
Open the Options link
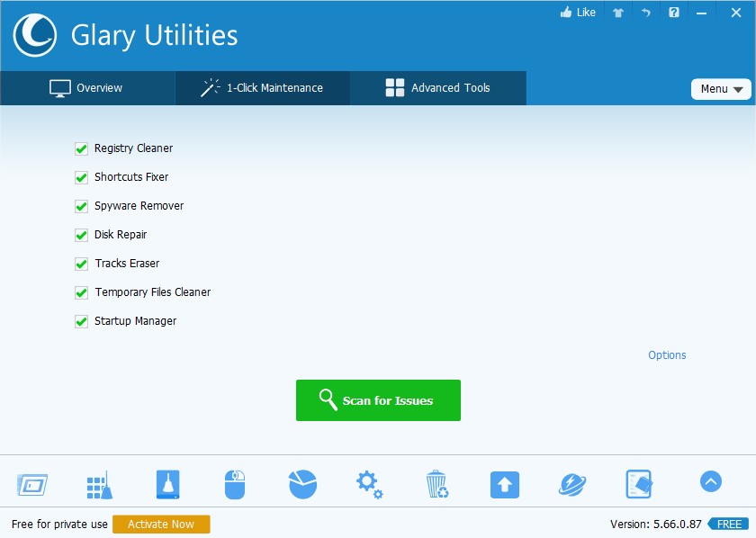click(x=667, y=355)
